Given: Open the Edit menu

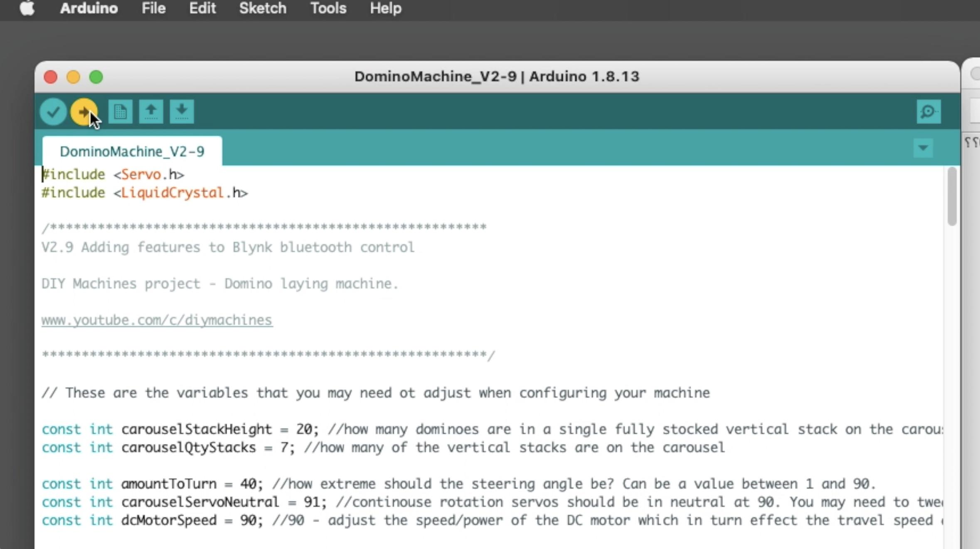Looking at the screenshot, I should (202, 8).
